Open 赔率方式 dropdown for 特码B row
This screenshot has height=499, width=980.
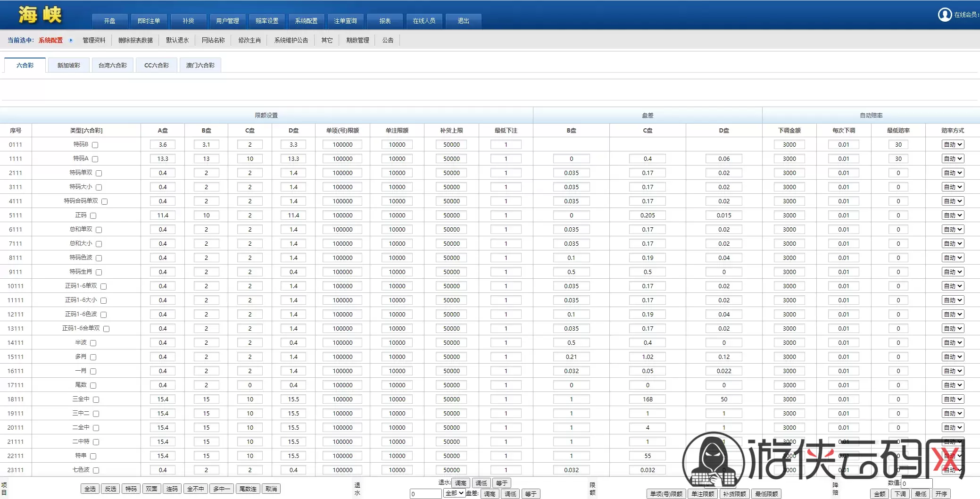953,145
